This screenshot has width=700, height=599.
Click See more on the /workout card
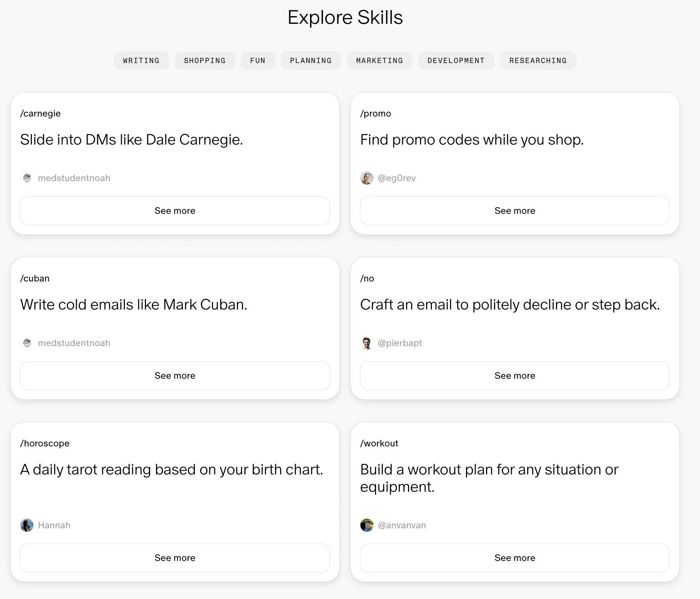click(514, 558)
